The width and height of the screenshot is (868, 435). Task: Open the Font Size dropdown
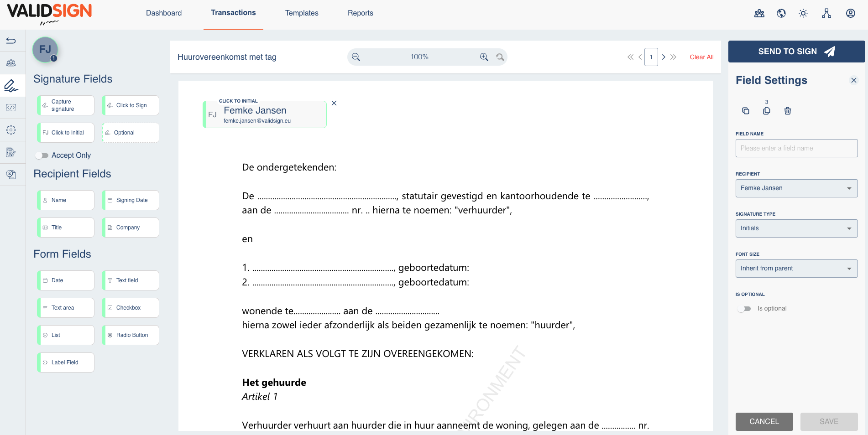coord(796,268)
